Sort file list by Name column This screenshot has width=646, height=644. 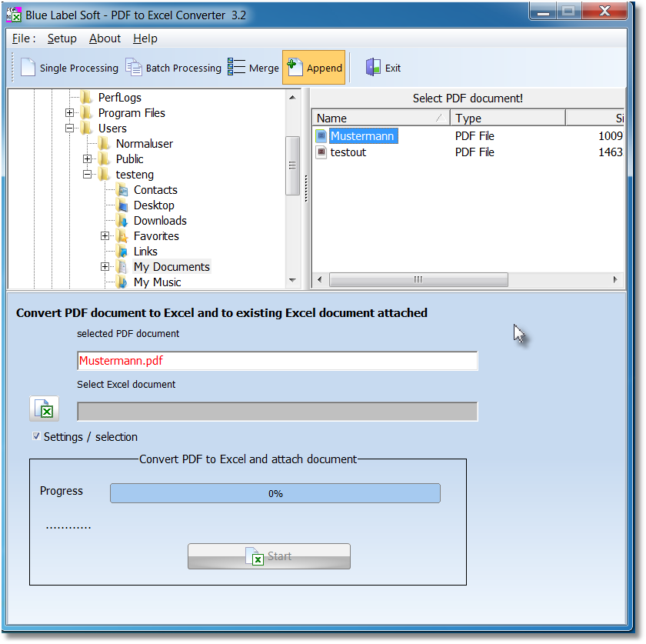coord(381,118)
